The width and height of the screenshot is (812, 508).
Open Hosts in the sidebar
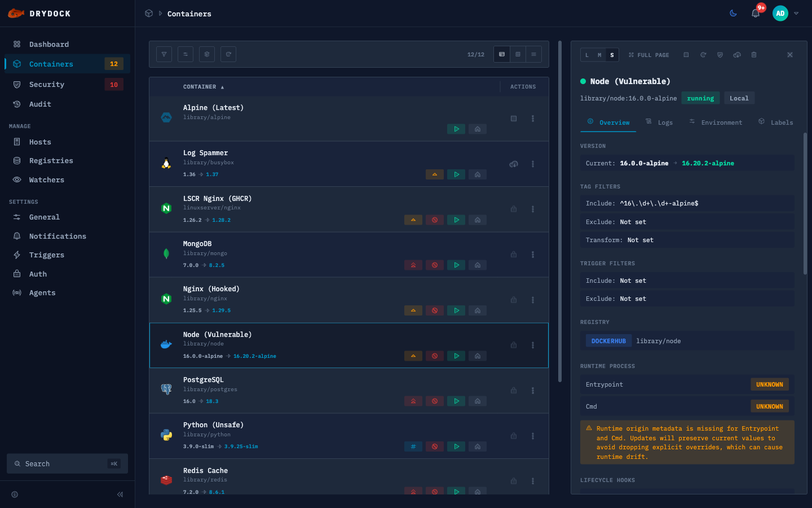[67, 142]
